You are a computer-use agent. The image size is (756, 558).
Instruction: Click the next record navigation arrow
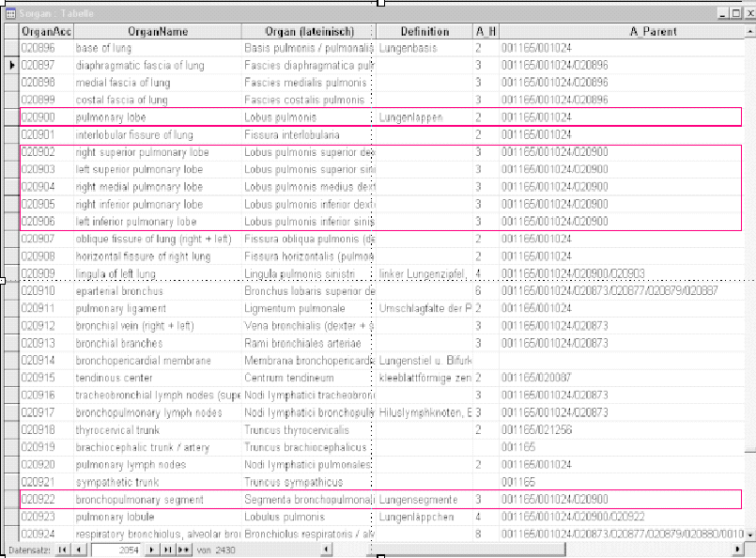click(x=152, y=549)
